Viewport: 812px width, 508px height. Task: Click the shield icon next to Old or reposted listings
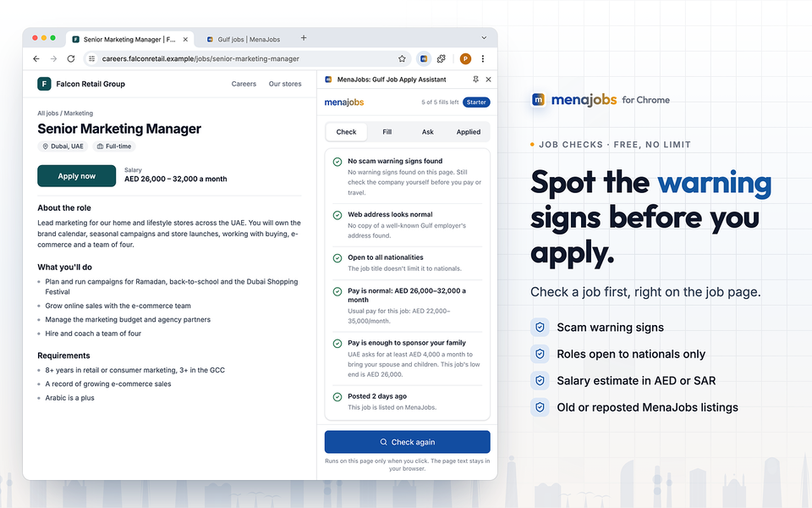(540, 407)
